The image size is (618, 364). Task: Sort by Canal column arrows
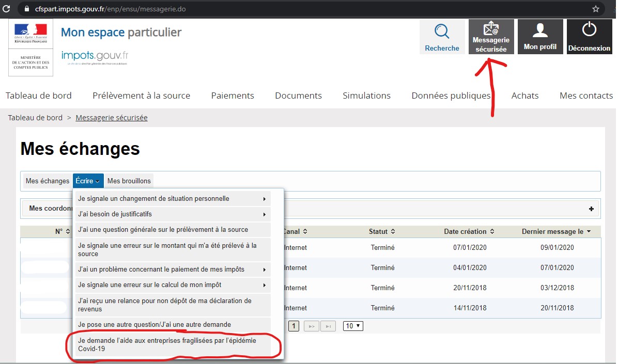(x=305, y=231)
